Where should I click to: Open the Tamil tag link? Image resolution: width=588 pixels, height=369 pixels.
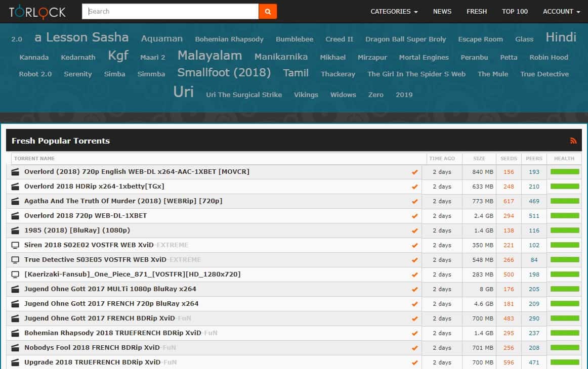pos(296,73)
